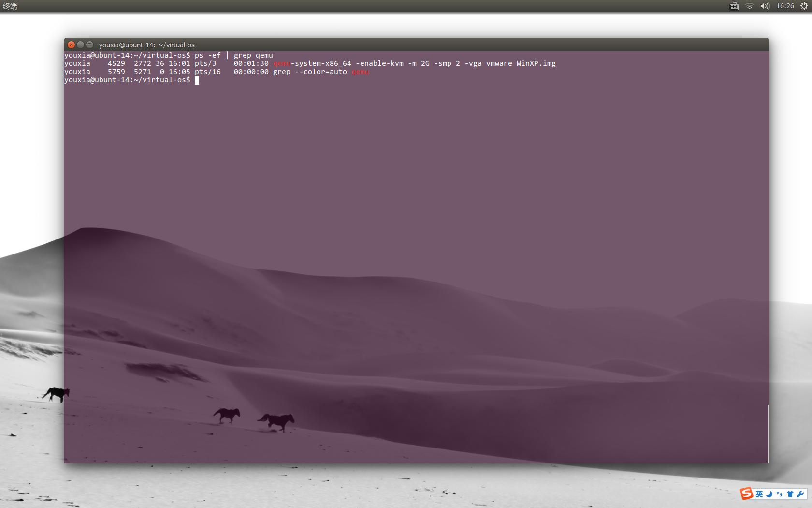Click the Sogou input method S logo
The width and height of the screenshot is (812, 508).
(x=746, y=493)
